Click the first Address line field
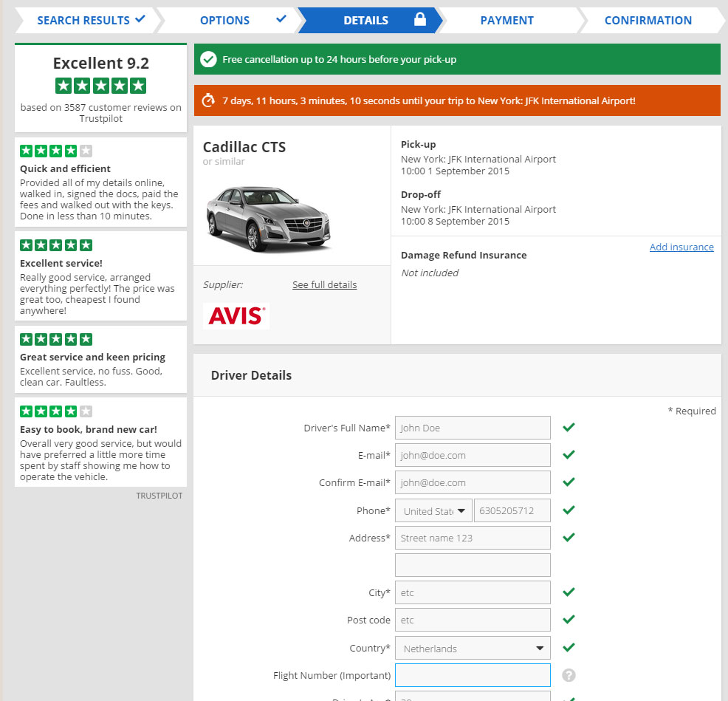Viewport: 728px width, 701px height. 473,538
